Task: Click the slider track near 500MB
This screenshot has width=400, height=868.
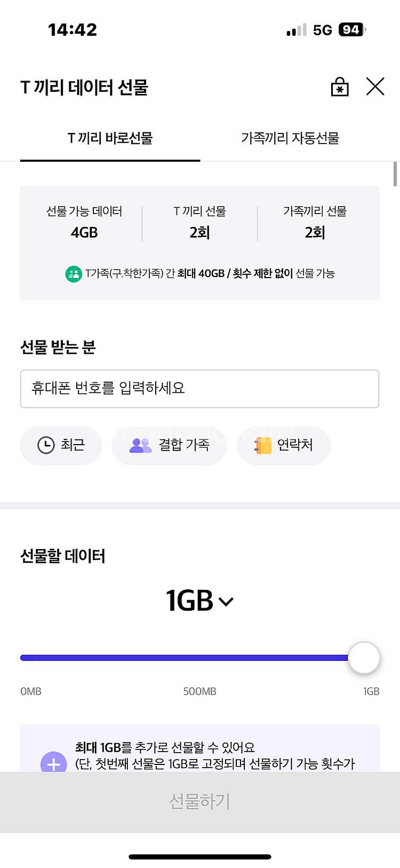Action: 199,658
